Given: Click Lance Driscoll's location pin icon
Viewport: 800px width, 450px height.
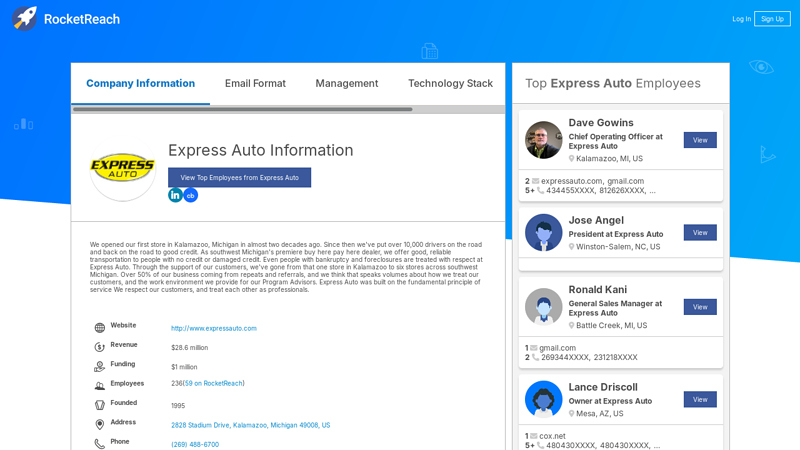Looking at the screenshot, I should (571, 414).
